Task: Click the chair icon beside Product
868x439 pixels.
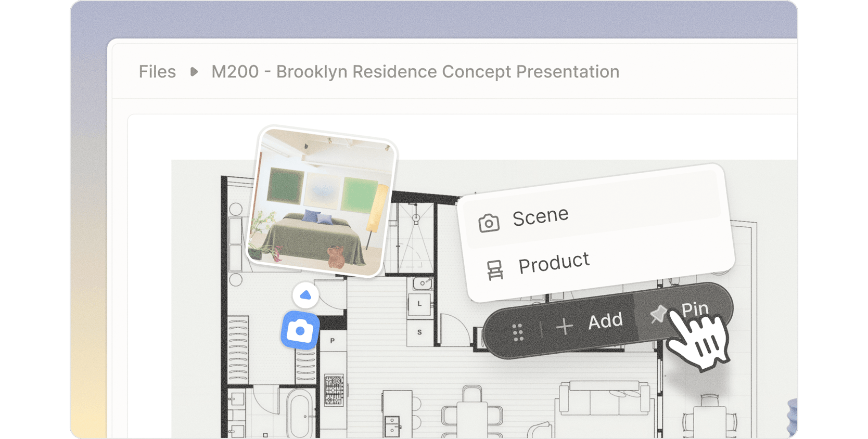Action: (495, 270)
